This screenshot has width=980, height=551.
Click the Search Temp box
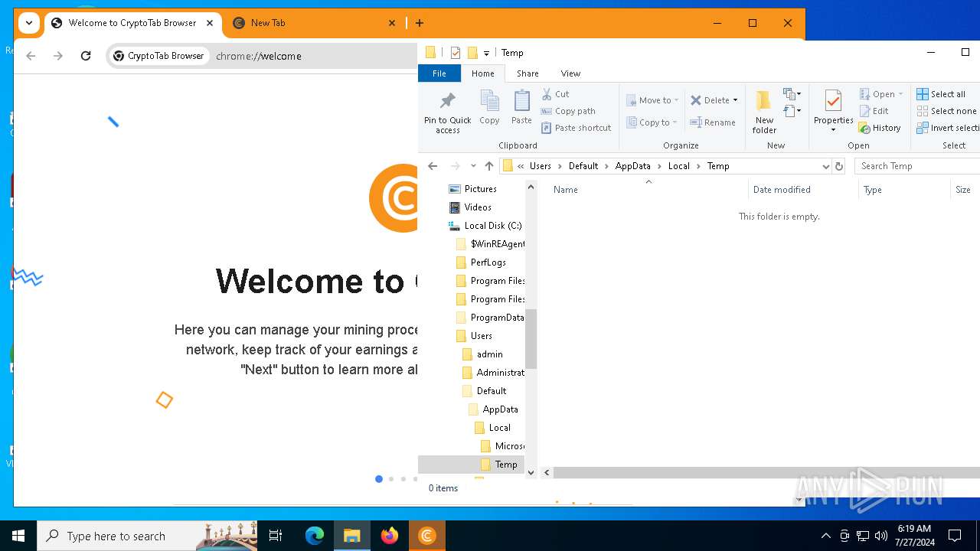[917, 166]
